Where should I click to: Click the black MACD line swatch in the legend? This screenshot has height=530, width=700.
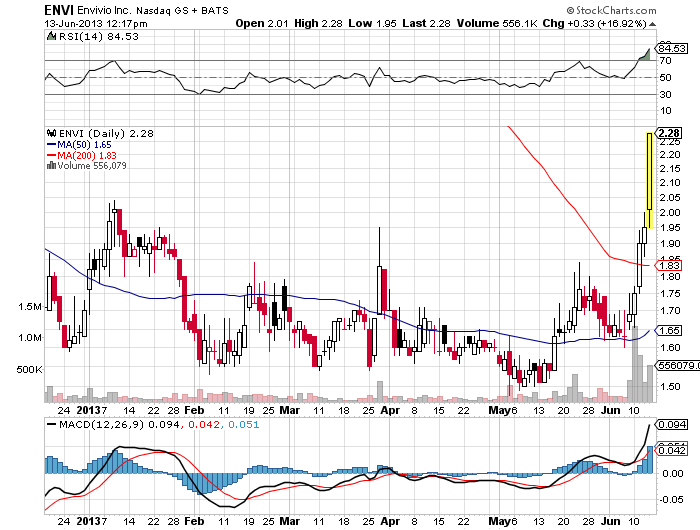coord(52,424)
